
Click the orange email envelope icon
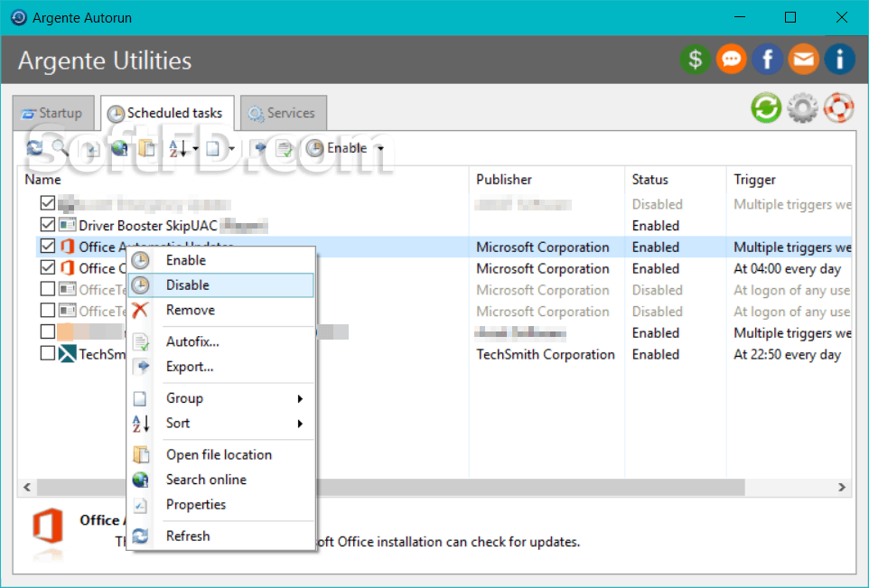coord(804,59)
